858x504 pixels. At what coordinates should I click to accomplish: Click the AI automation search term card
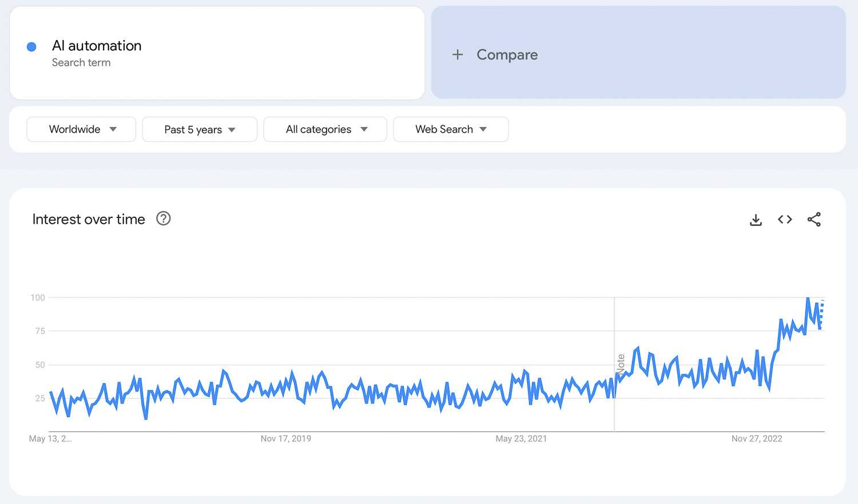tap(217, 53)
